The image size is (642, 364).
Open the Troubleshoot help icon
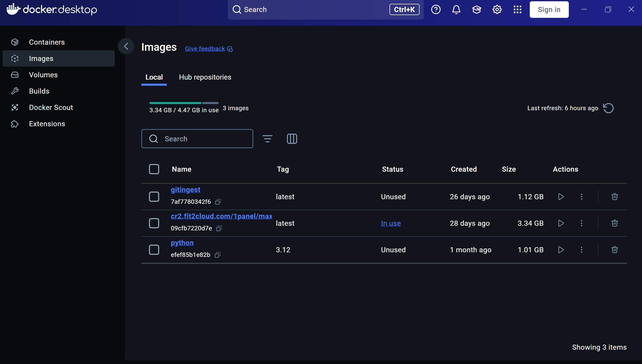[x=436, y=10]
